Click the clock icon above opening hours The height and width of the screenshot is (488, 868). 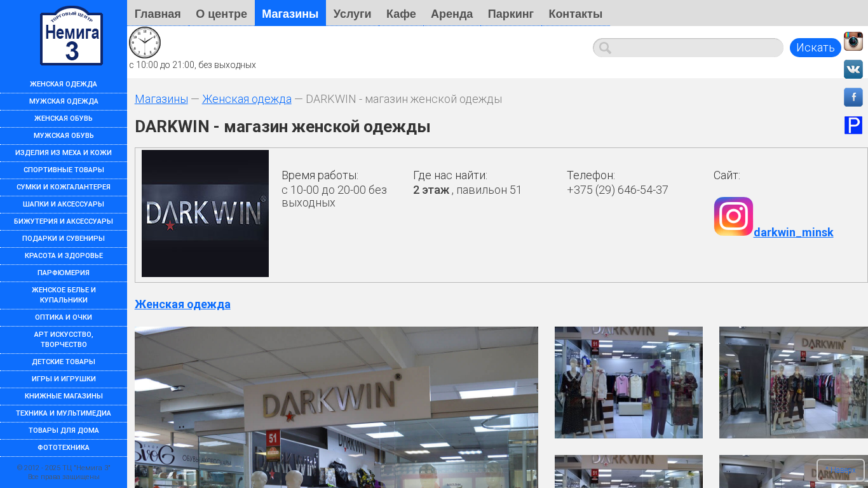[x=145, y=43]
